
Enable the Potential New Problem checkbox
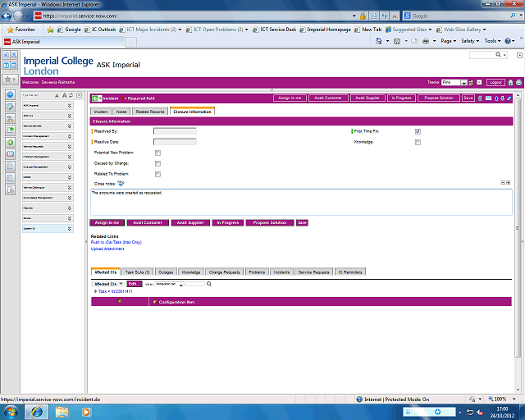click(157, 153)
